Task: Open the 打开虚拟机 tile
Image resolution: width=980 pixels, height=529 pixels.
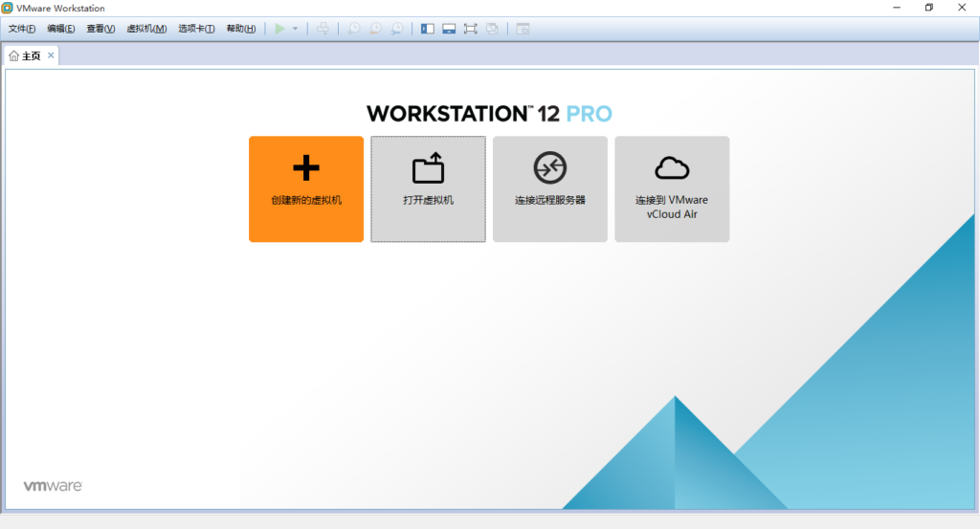Action: tap(428, 188)
